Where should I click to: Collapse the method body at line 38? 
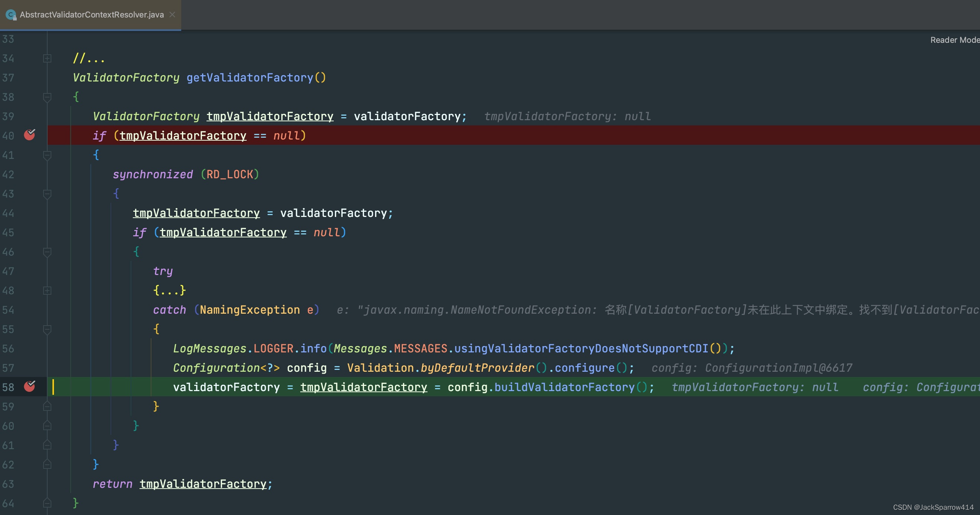pyautogui.click(x=47, y=97)
